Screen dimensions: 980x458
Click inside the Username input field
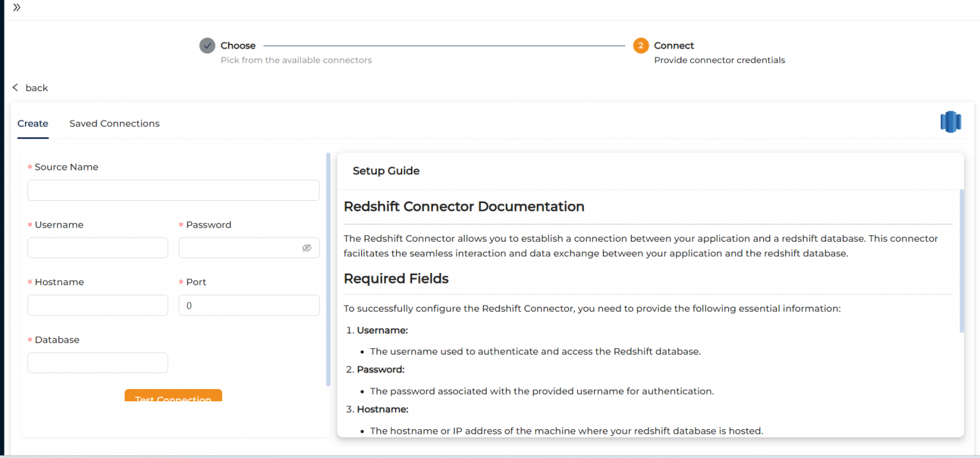tap(98, 247)
